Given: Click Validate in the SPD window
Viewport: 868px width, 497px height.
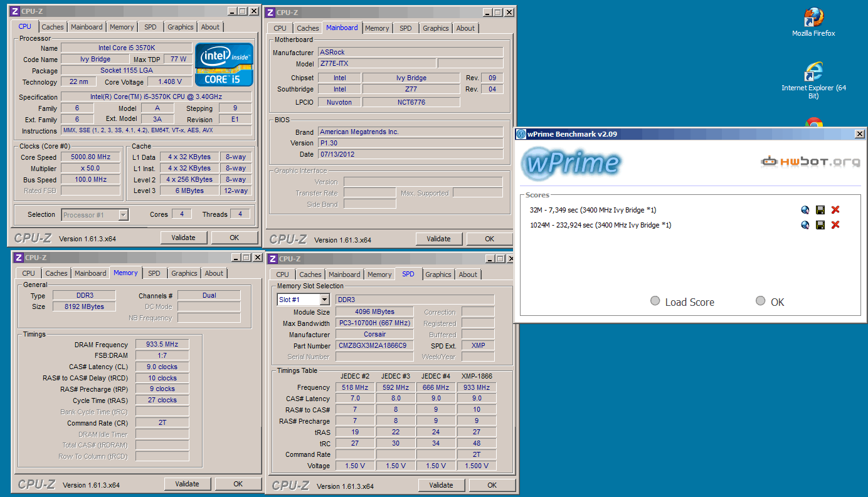Looking at the screenshot, I should coord(441,485).
